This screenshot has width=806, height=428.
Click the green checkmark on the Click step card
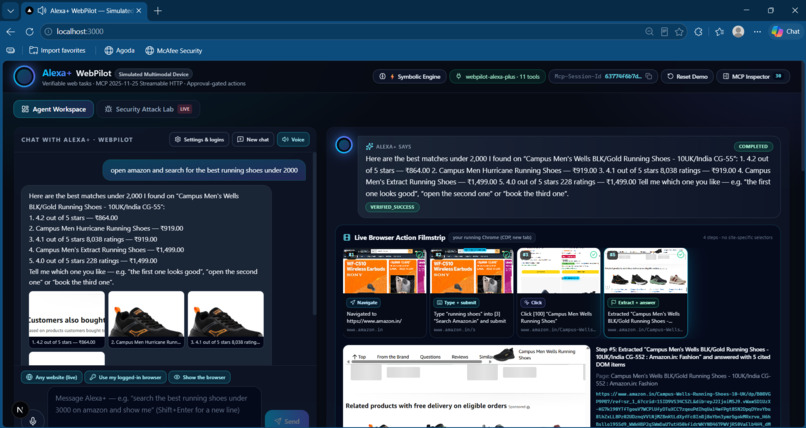[594, 254]
